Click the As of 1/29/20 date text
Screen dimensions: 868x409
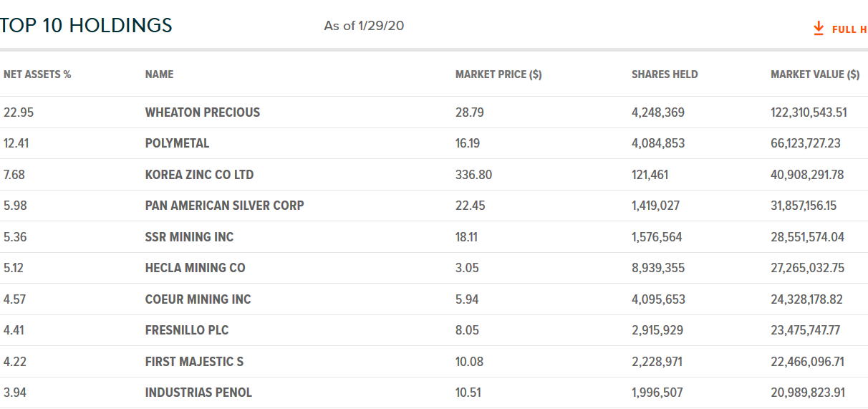(x=364, y=26)
